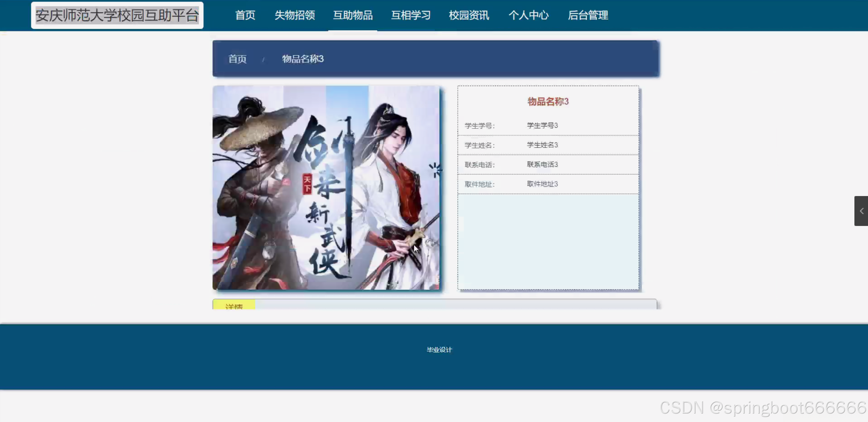Click the 联系电话3 value
The height and width of the screenshot is (422, 868).
[542, 164]
